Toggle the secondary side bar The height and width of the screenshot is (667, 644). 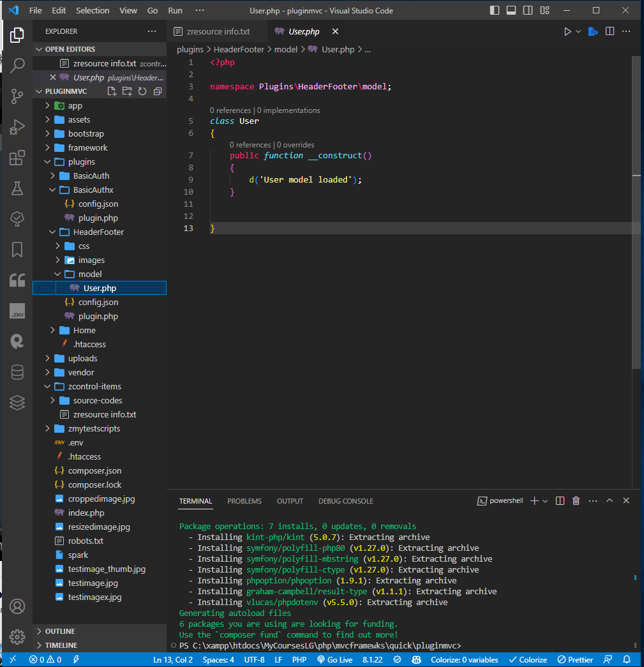click(528, 10)
